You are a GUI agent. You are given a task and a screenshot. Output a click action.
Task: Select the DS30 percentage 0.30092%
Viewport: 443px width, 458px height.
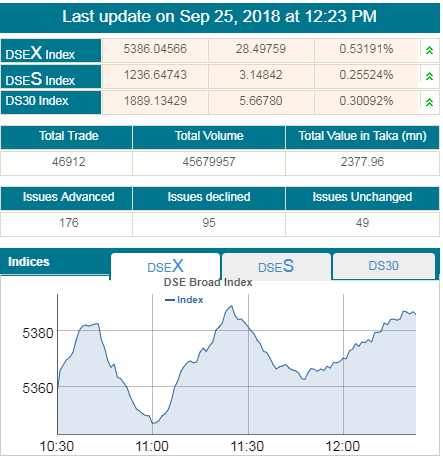pos(366,101)
